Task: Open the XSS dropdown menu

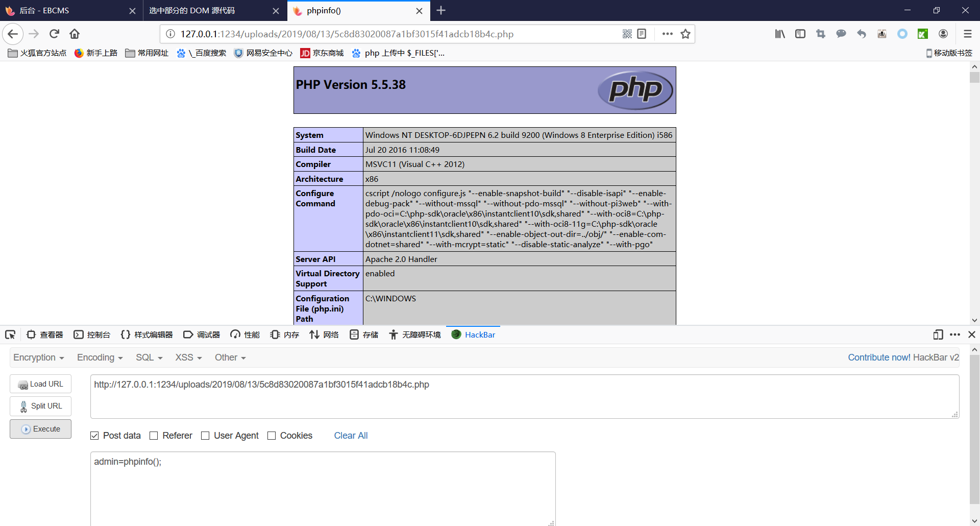Action: click(x=188, y=357)
